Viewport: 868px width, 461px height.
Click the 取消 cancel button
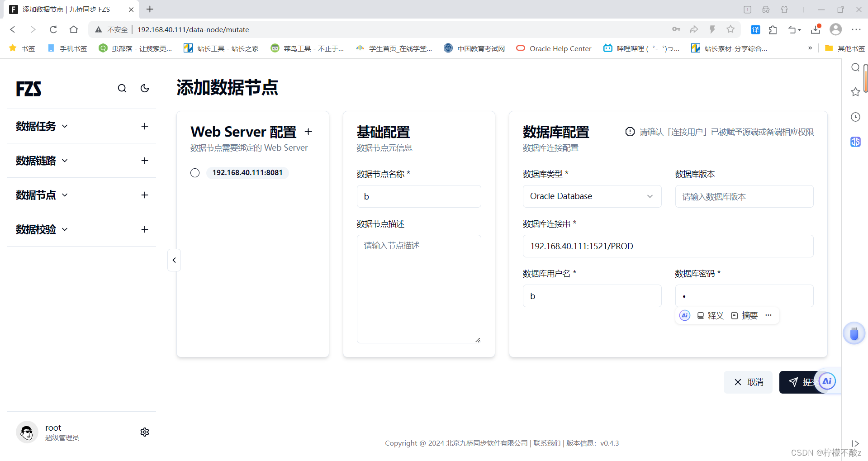[x=748, y=382]
